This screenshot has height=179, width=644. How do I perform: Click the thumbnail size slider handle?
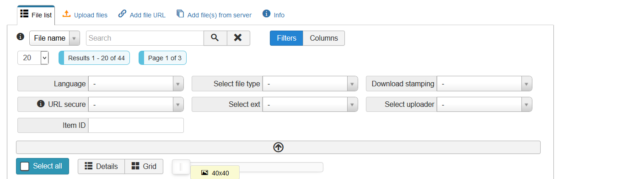[181, 167]
